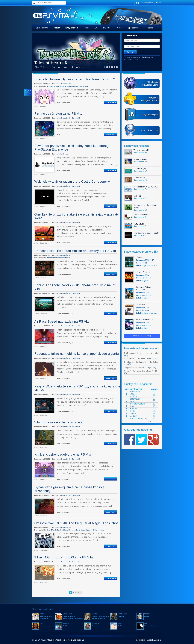Select the first slider pagination dot
The image size is (194, 644).
pos(104,67)
